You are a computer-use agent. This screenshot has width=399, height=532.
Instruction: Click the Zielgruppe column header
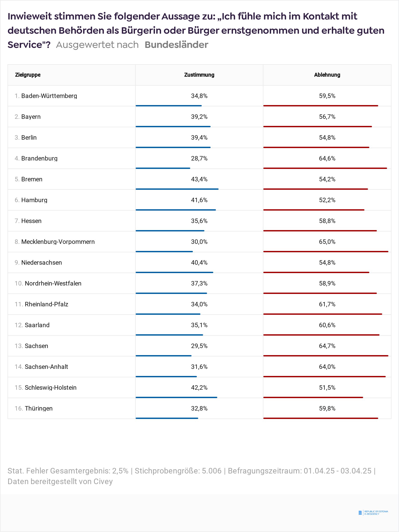pos(28,75)
